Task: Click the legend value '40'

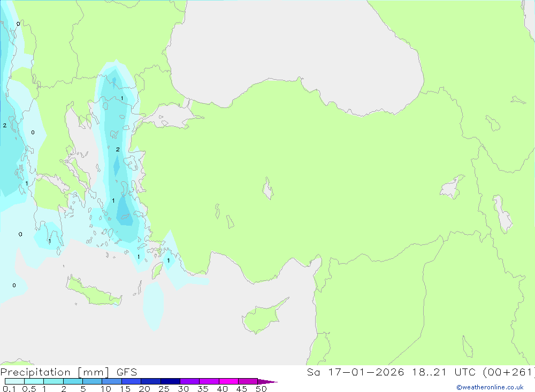Action: point(222,389)
